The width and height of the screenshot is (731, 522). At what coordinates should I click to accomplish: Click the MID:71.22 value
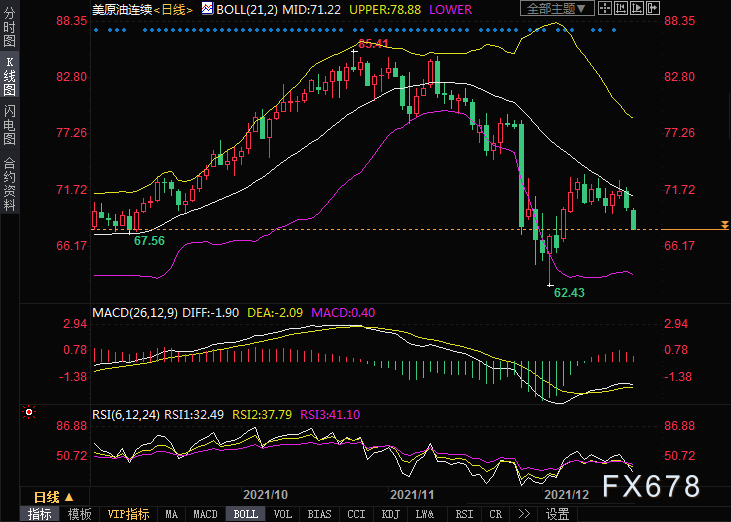311,9
